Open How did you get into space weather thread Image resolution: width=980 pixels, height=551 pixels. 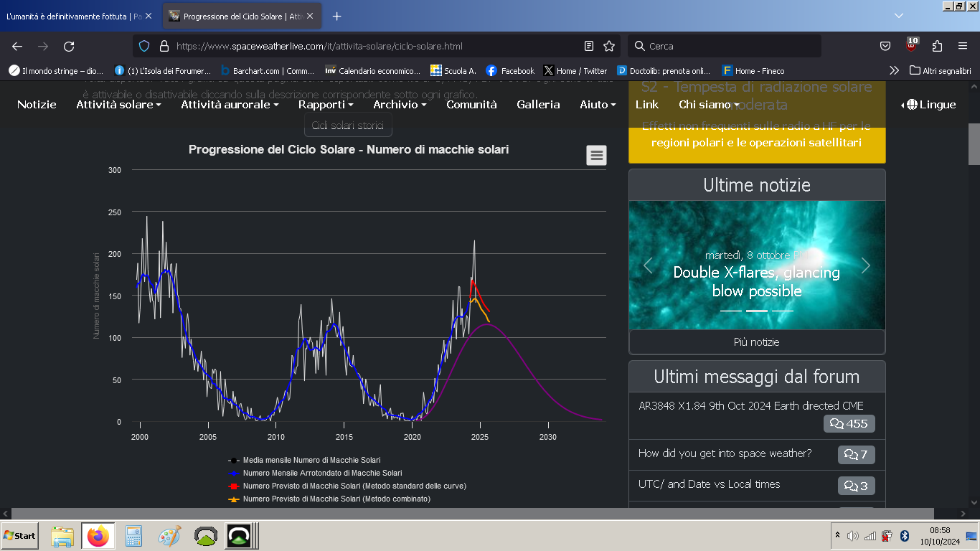(x=725, y=453)
